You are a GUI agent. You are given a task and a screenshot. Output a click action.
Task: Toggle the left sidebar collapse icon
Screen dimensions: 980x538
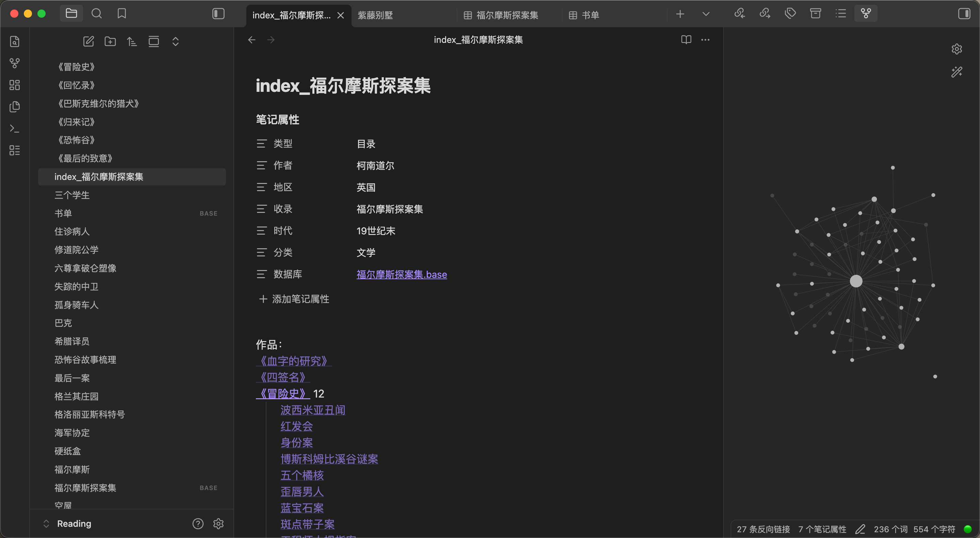point(218,14)
